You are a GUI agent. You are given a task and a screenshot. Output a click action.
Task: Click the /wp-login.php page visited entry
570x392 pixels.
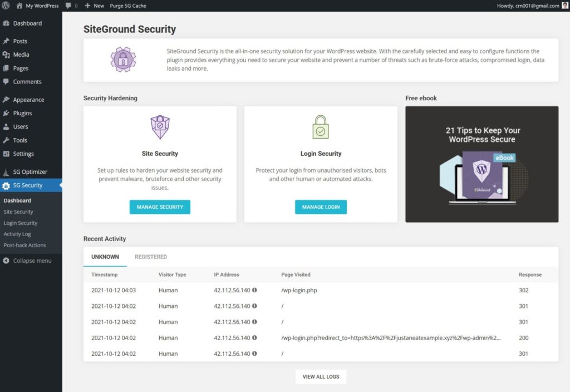pyautogui.click(x=299, y=290)
